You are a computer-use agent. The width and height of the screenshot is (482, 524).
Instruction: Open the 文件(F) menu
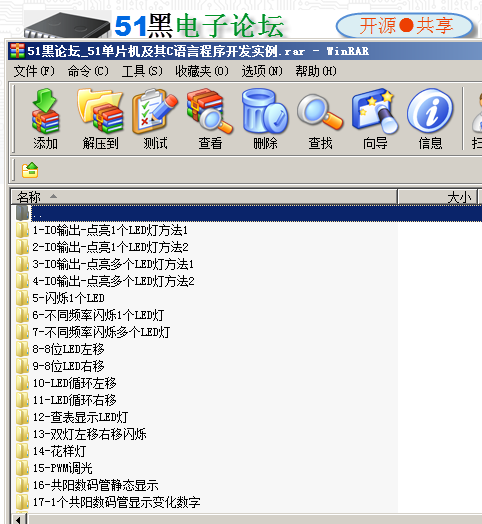coord(34,71)
